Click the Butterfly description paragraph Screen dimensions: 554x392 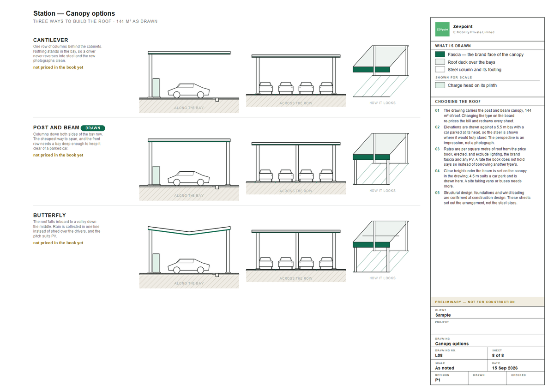[x=67, y=229]
